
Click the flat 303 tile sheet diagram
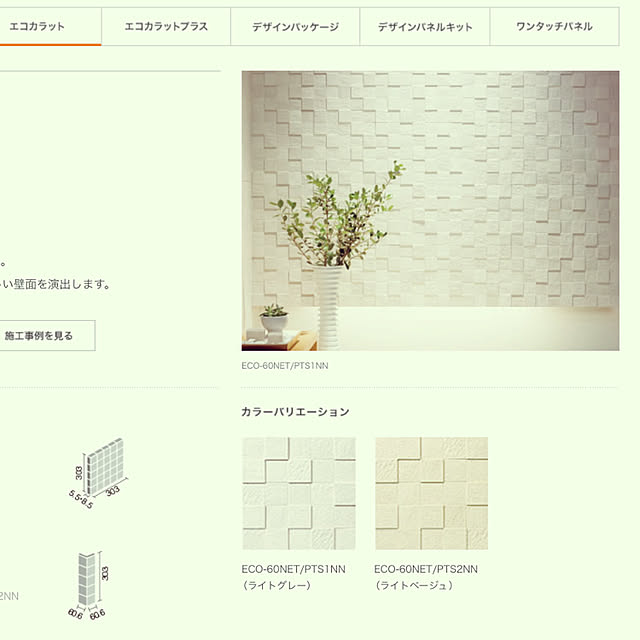point(99,473)
